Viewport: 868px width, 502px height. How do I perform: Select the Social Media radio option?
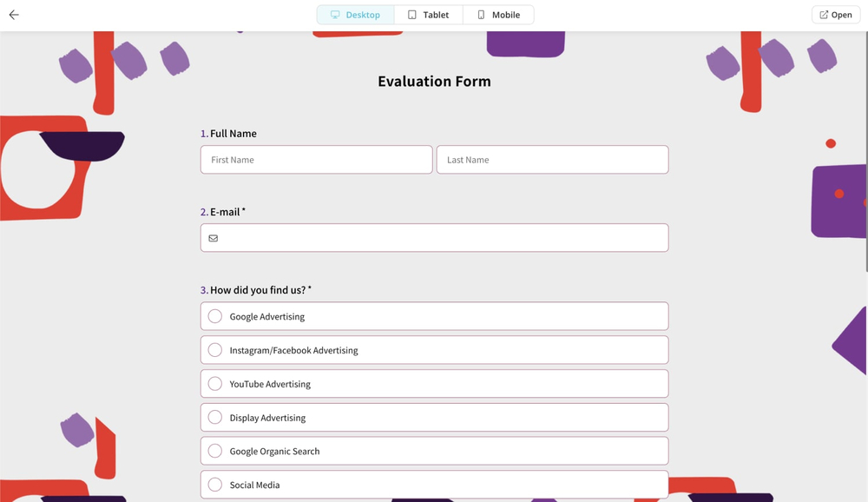215,485
